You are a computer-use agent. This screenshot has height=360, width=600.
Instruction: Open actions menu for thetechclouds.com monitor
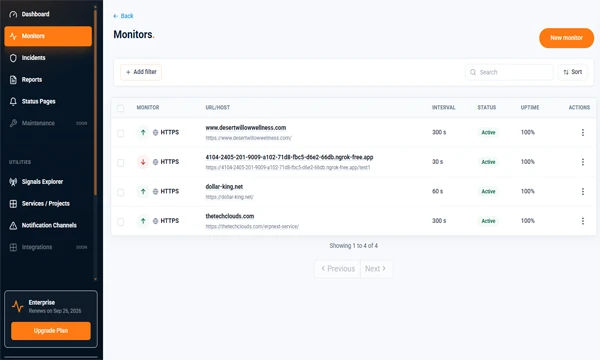pos(582,221)
